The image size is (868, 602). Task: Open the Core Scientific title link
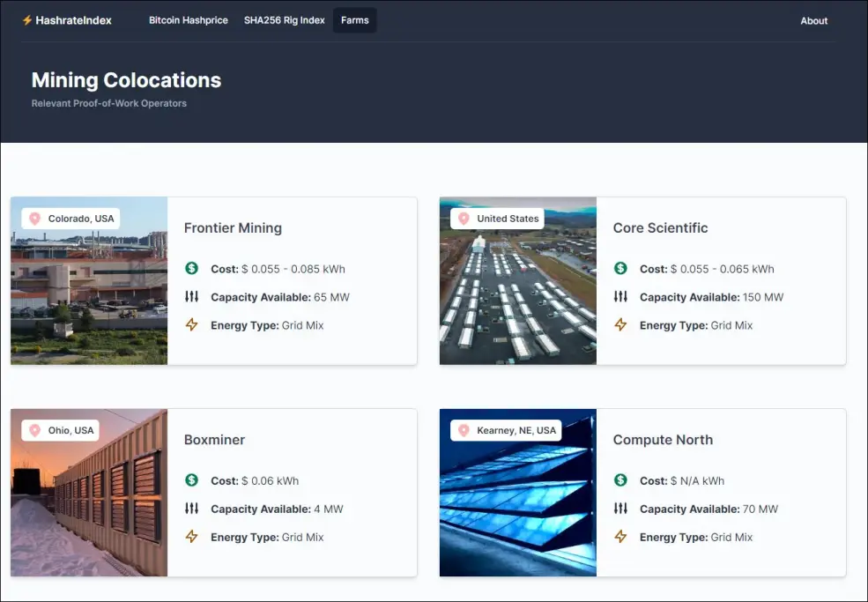pos(660,228)
